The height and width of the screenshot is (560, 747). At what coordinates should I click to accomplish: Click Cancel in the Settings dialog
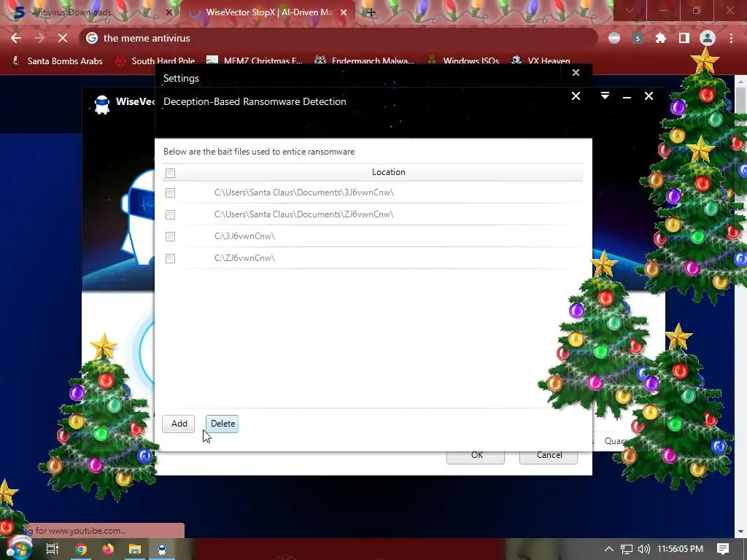coord(549,456)
